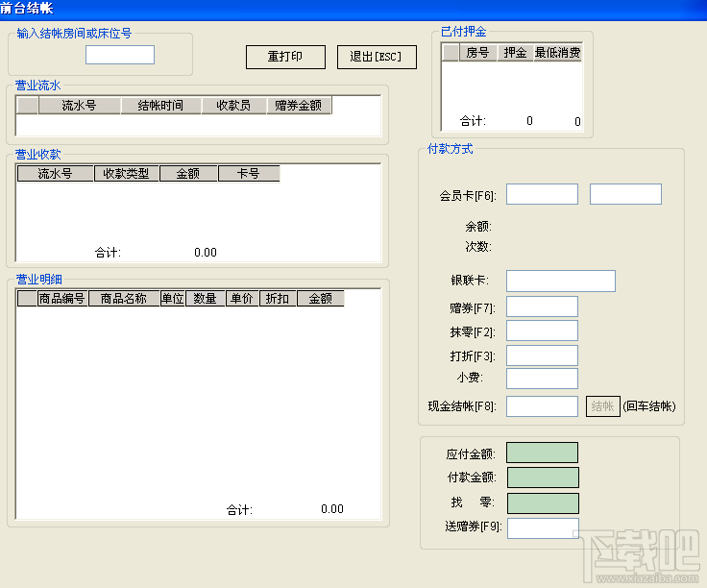Click the 0.00 total in 营业明细
707x588 pixels.
[x=332, y=509]
